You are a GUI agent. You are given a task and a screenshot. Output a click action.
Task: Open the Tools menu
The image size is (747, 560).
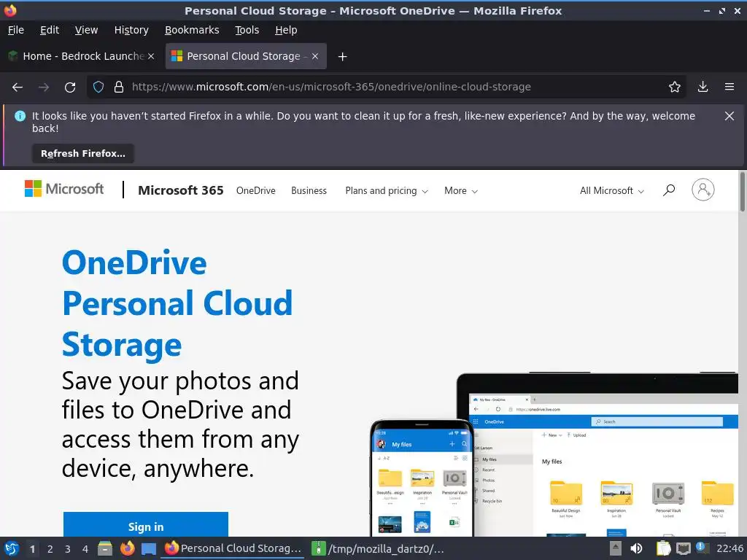coord(247,30)
